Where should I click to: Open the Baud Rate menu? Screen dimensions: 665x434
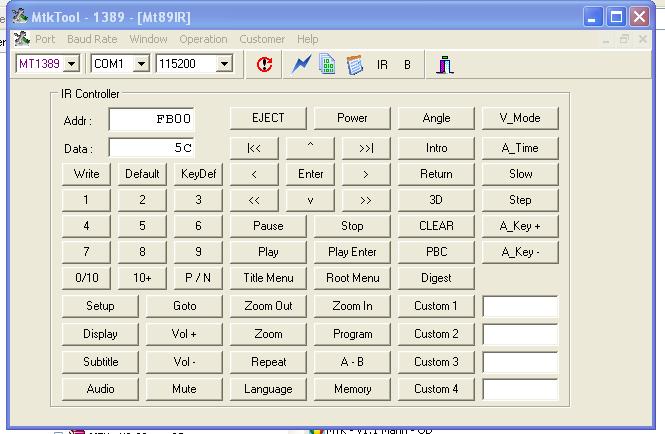pos(92,39)
